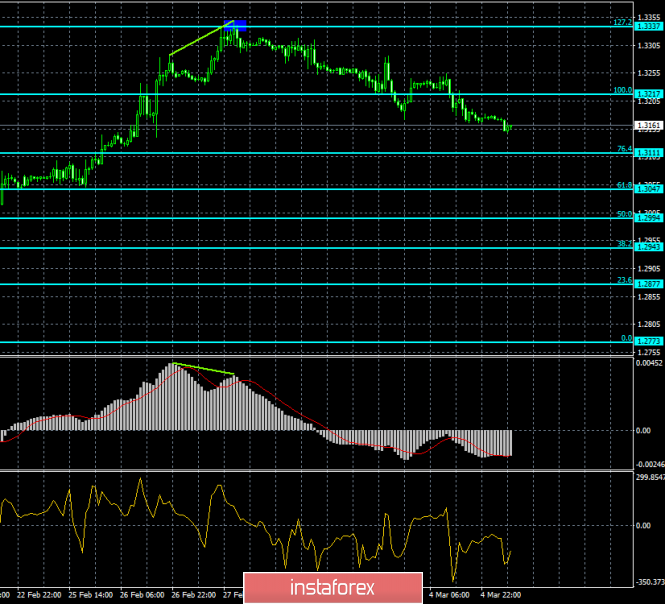The height and width of the screenshot is (604, 665).
Task: Click the MACD scale maximum 0.00452
Action: 649,363
